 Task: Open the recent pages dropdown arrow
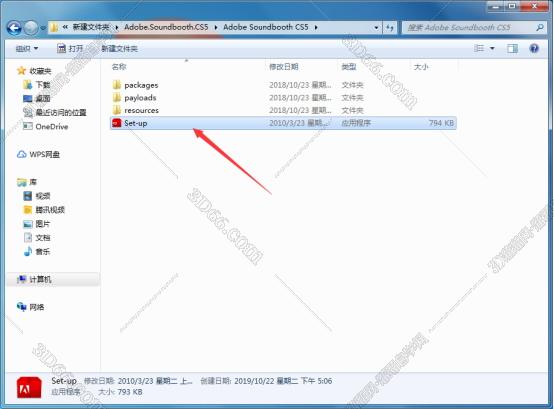[43, 28]
